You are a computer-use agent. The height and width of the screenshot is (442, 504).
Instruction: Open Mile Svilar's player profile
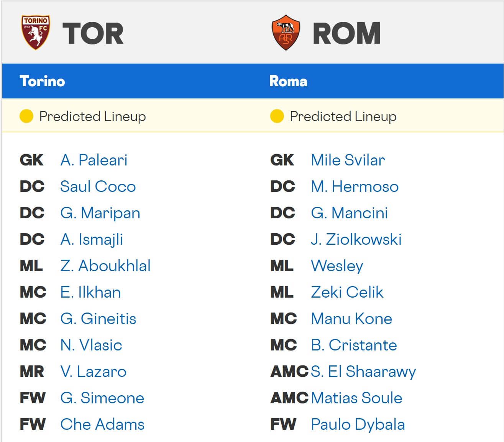coord(347,160)
